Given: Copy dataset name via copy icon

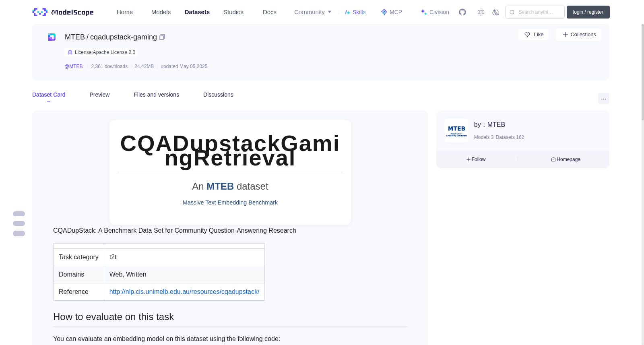Looking at the screenshot, I should [162, 37].
